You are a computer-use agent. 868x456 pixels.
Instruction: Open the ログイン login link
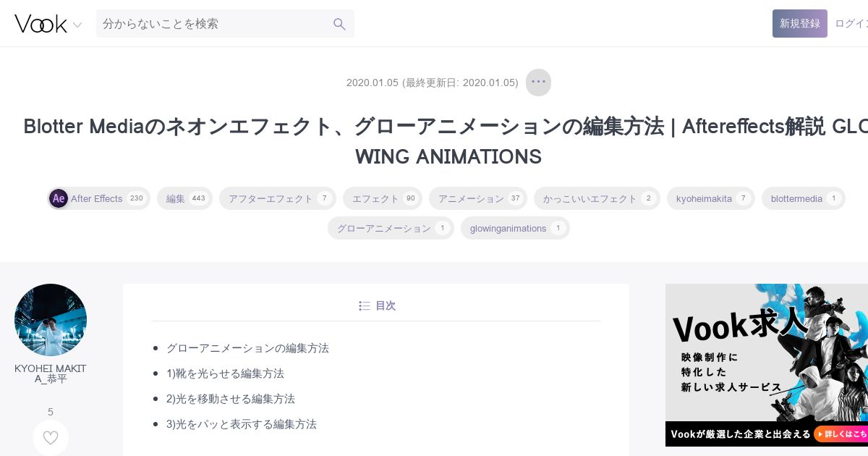click(x=851, y=23)
